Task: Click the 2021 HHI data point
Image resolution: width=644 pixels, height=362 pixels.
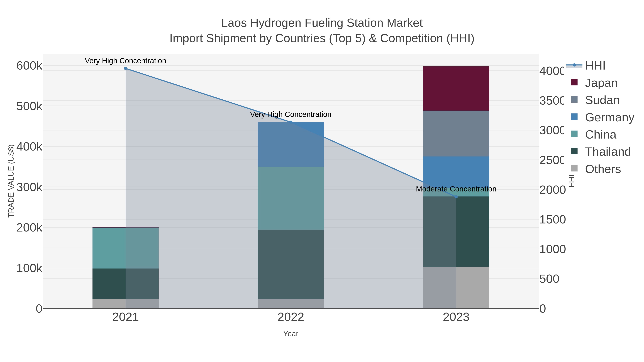Action: coord(126,68)
